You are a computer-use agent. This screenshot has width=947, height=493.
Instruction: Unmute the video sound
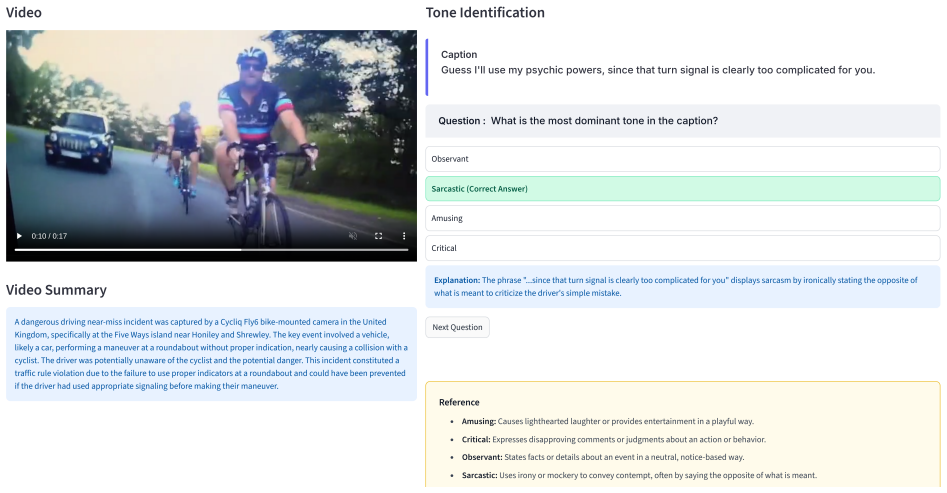353,236
